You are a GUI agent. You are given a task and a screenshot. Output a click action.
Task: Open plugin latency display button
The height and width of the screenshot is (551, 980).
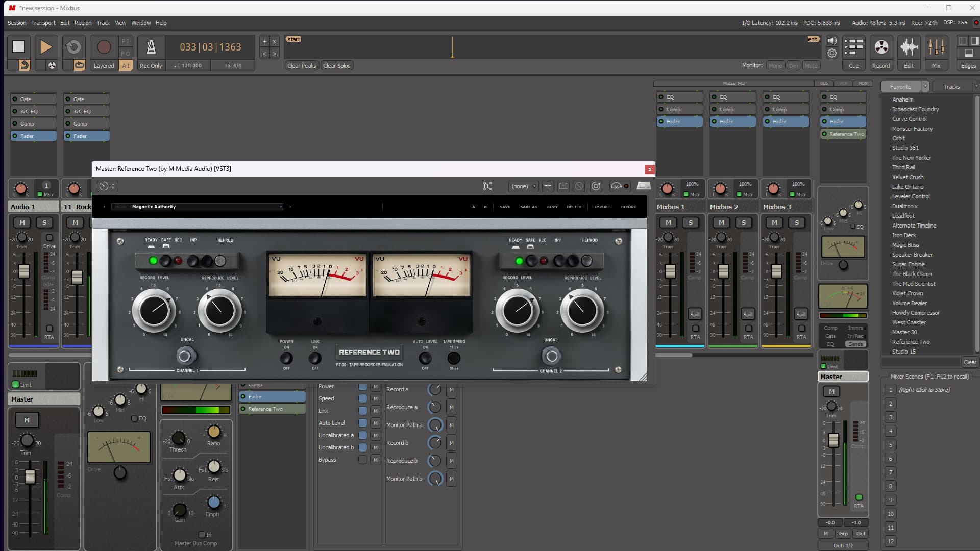click(x=108, y=186)
